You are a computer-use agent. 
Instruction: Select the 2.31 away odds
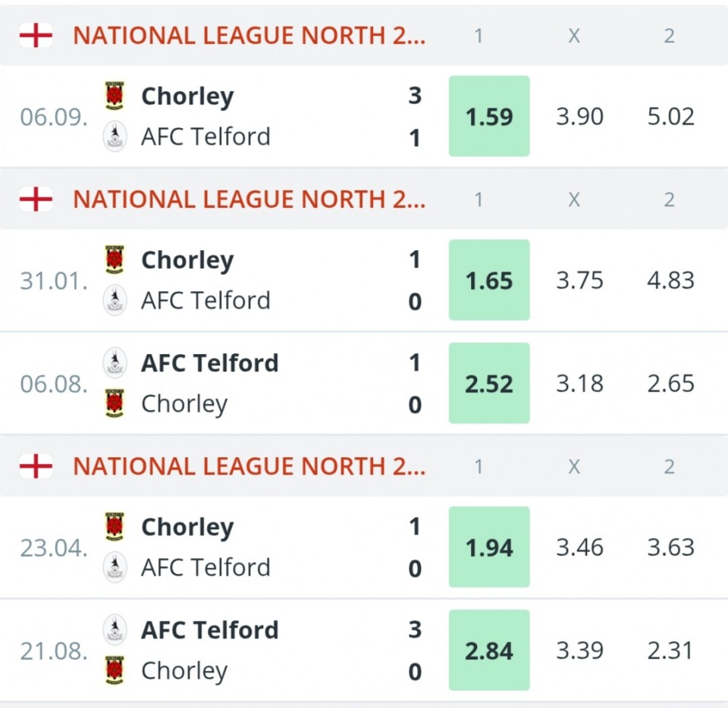tap(670, 650)
